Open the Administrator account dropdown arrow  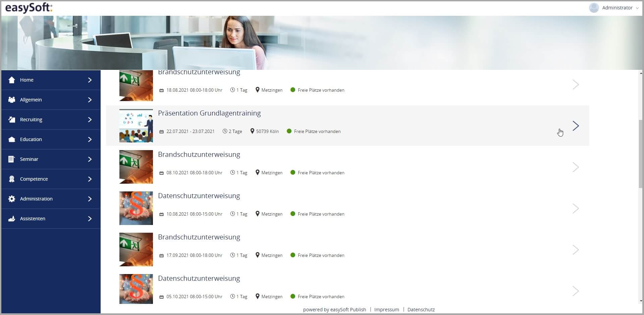coord(637,8)
